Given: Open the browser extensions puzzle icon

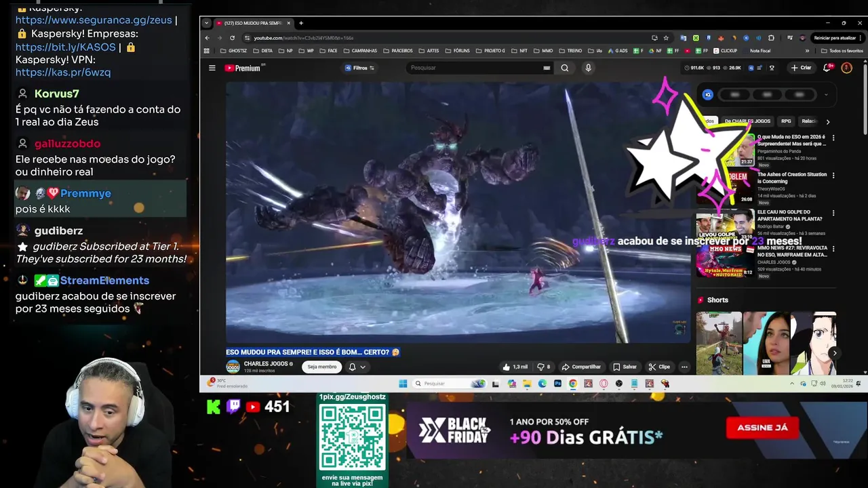Looking at the screenshot, I should pos(771,38).
